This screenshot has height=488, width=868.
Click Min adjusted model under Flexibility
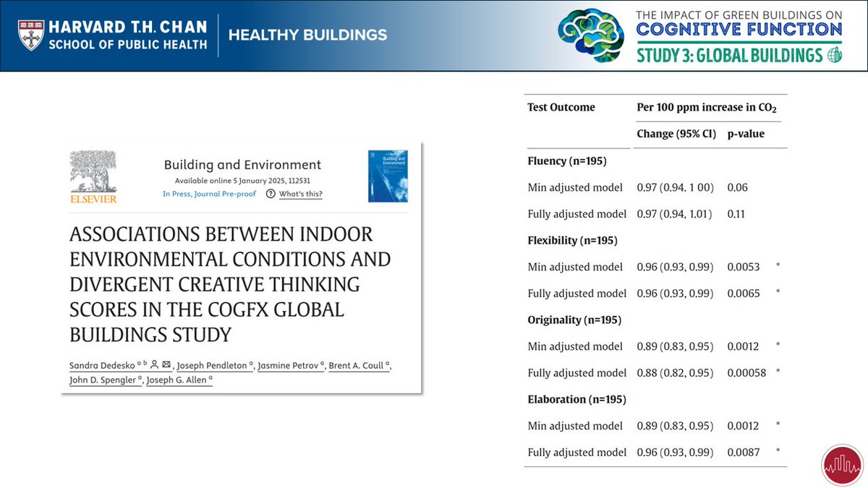[575, 267]
